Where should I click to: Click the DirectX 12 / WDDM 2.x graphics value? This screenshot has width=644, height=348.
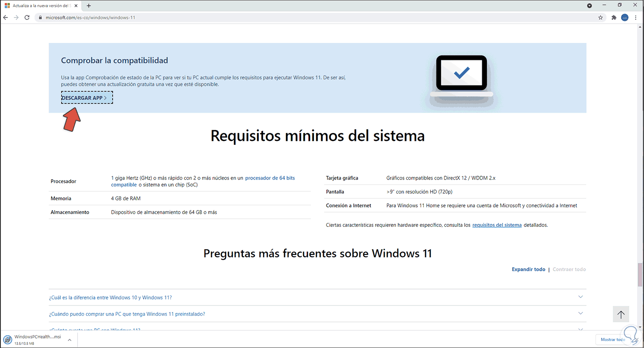(x=441, y=178)
